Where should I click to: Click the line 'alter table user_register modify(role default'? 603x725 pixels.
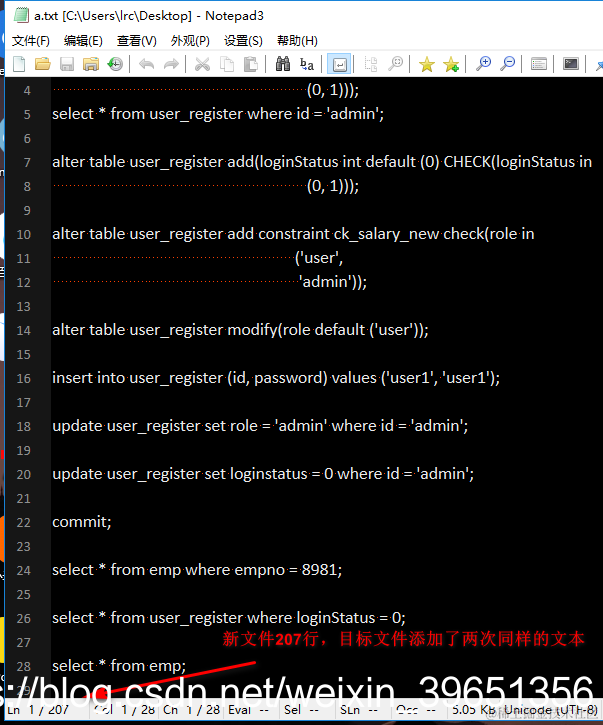pyautogui.click(x=209, y=330)
